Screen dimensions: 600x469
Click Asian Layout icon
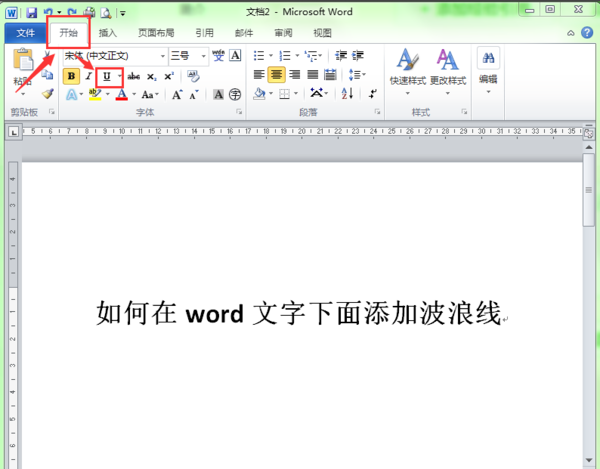(x=319, y=93)
